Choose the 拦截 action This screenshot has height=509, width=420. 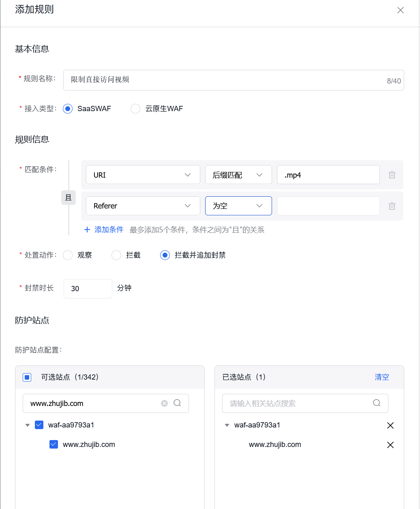pos(116,255)
